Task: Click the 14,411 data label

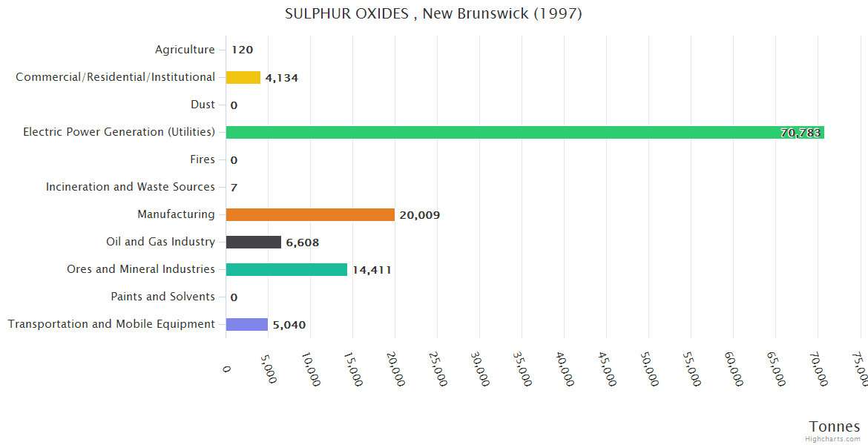Action: pos(372,270)
